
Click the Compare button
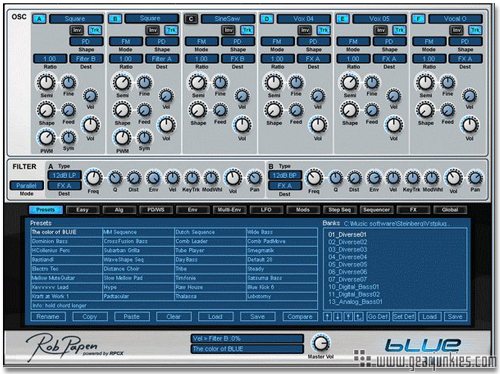(x=300, y=317)
